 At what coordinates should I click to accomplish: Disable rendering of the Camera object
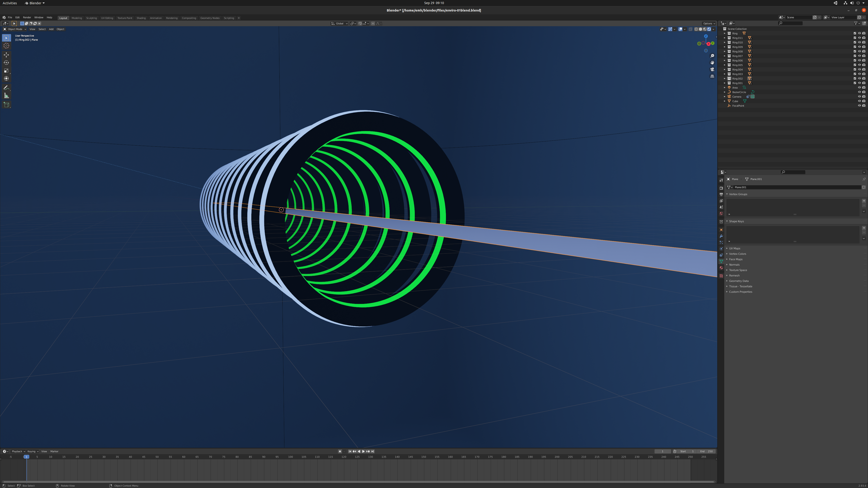tap(864, 97)
